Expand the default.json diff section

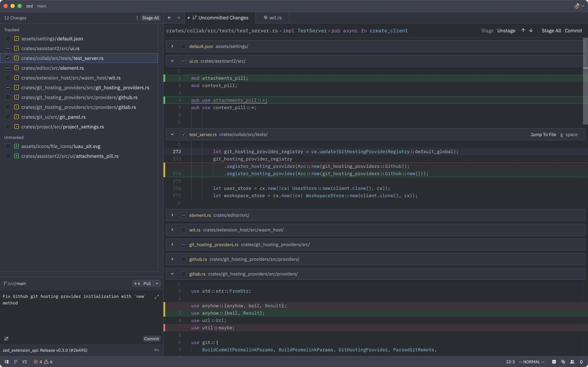172,46
